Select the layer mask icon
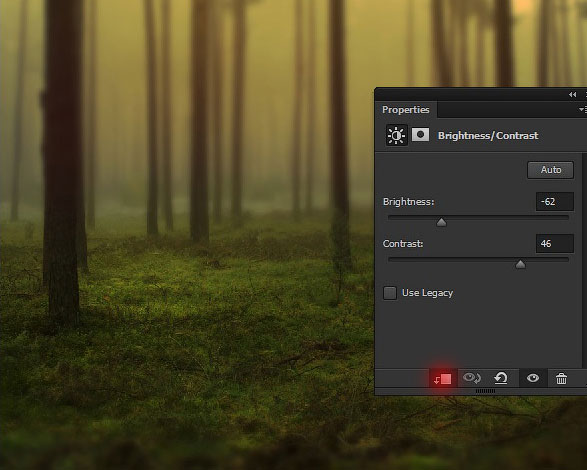The height and width of the screenshot is (470, 587). tap(420, 135)
